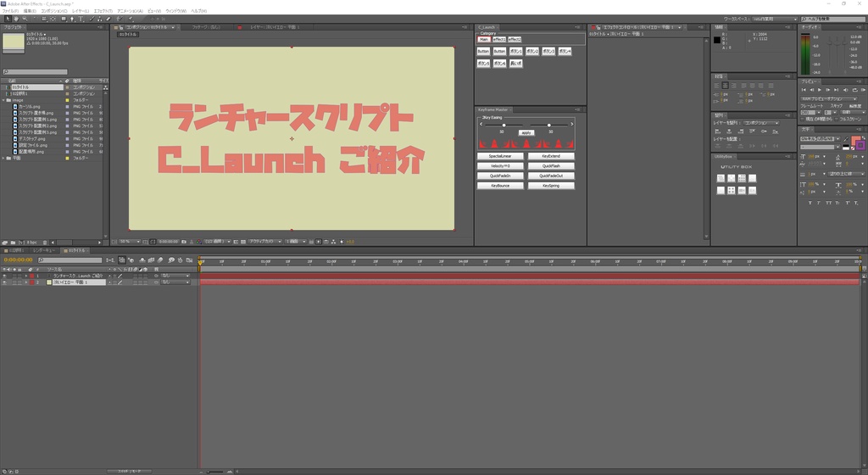Select the Clone Stamp tool
Viewport: 868px width, 475px height.
[x=100, y=19]
